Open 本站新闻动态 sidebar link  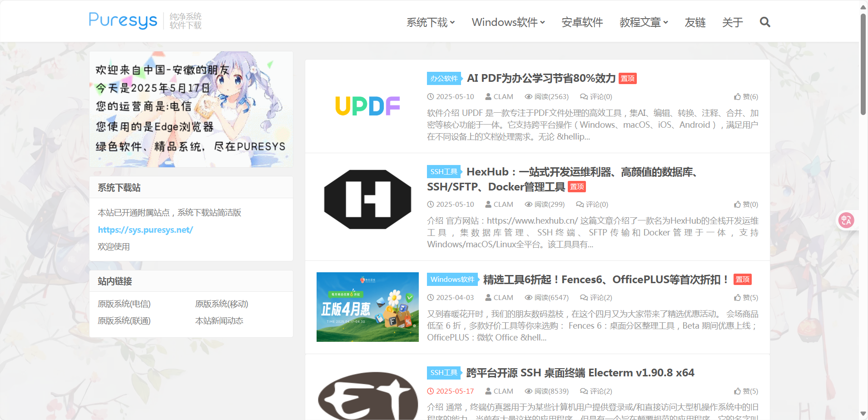pyautogui.click(x=219, y=320)
